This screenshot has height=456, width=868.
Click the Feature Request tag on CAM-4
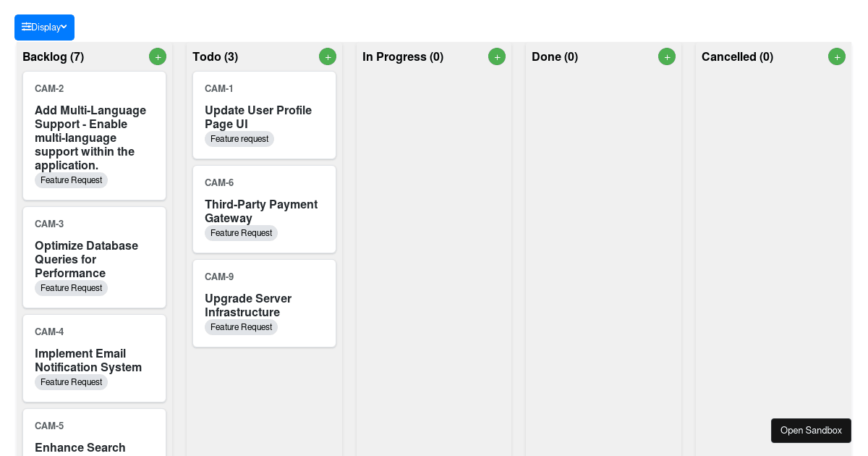71,382
